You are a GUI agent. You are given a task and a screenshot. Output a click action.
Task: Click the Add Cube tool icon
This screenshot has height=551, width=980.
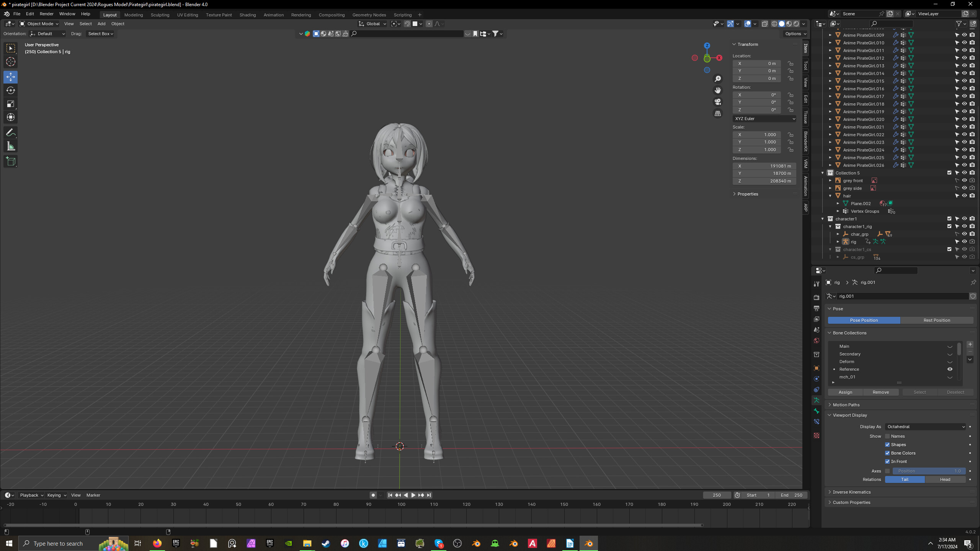(11, 161)
